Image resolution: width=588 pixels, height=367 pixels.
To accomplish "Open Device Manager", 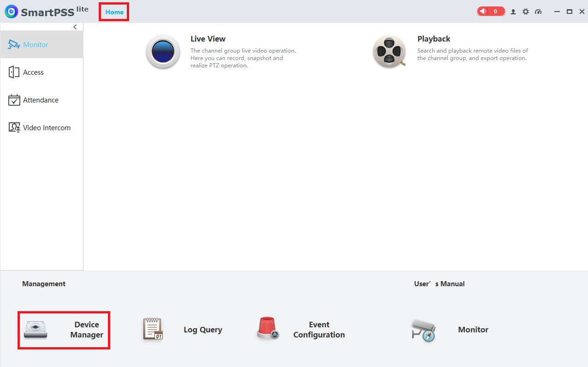I will (x=64, y=330).
